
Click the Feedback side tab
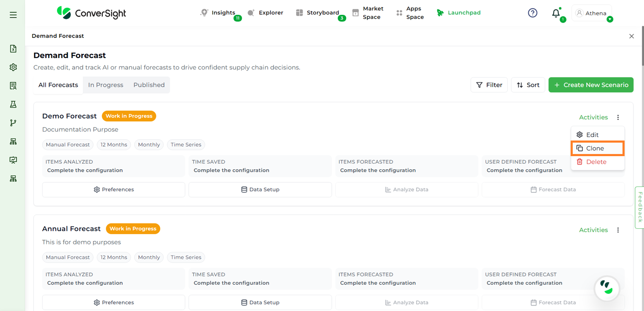639,207
